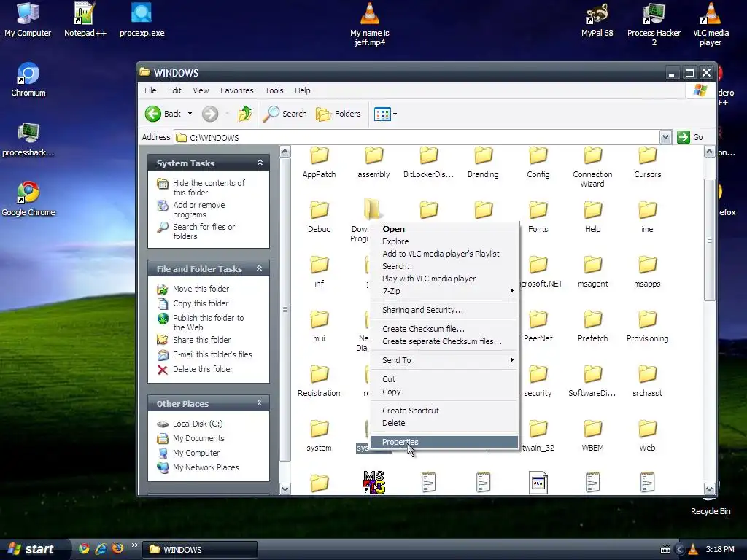Open the Favorites menu

point(237,90)
